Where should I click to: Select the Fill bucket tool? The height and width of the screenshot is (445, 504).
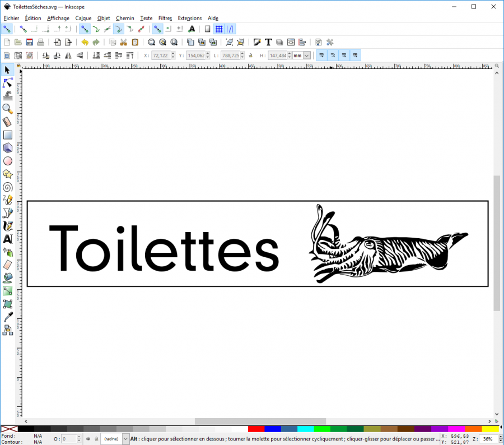(x=7, y=277)
